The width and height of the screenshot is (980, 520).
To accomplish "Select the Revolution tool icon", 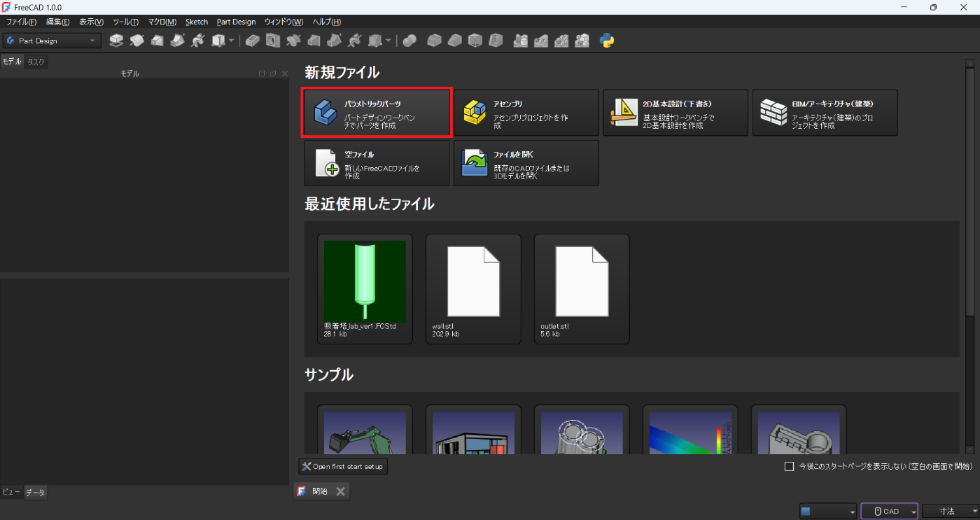I will click(x=136, y=41).
